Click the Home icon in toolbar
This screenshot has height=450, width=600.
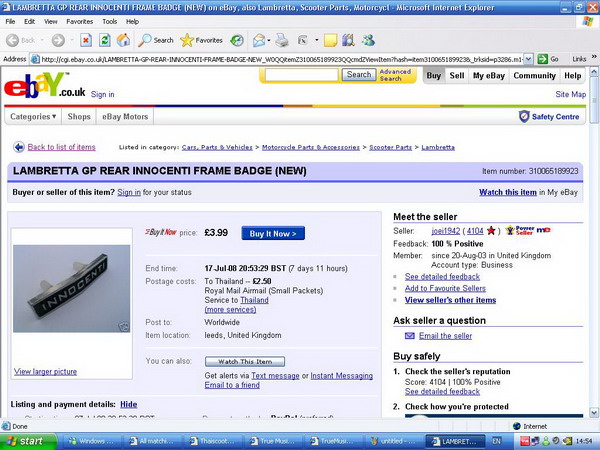tap(122, 40)
